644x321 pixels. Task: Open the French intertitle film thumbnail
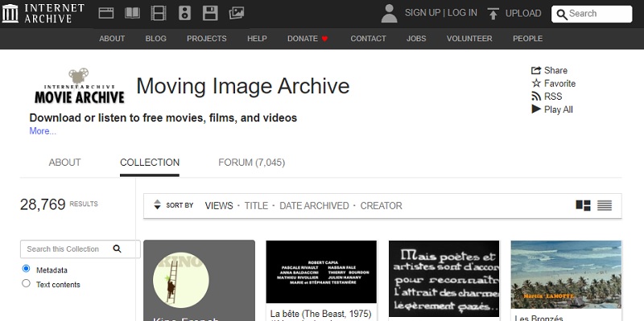(444, 278)
